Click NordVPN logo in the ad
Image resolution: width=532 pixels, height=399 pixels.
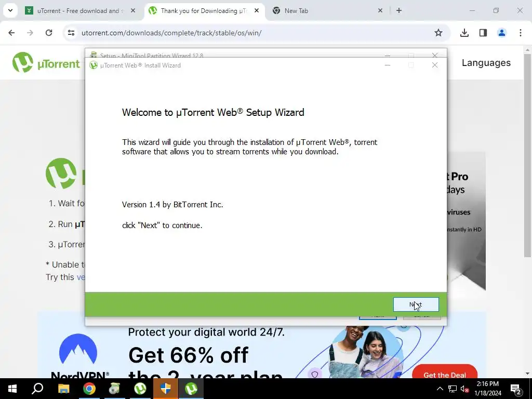click(78, 356)
